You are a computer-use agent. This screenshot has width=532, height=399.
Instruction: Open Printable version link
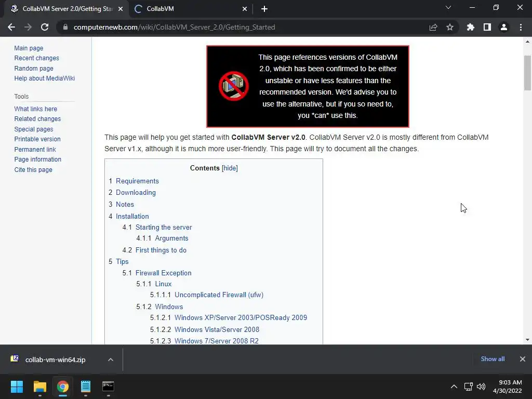pyautogui.click(x=37, y=139)
